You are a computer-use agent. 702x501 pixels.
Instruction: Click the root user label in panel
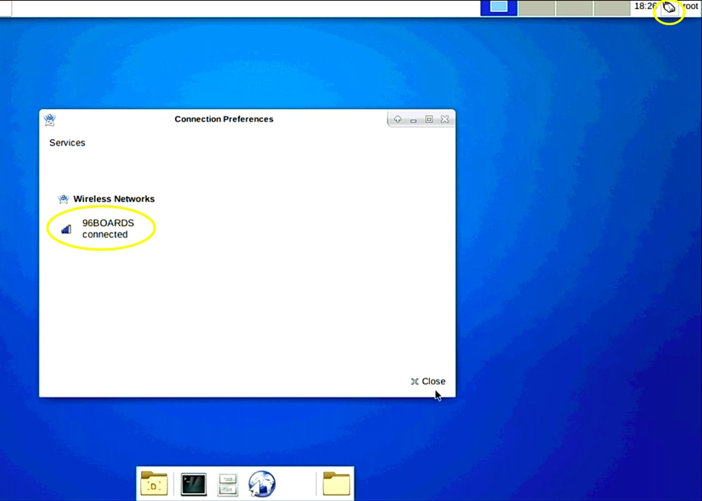(690, 7)
